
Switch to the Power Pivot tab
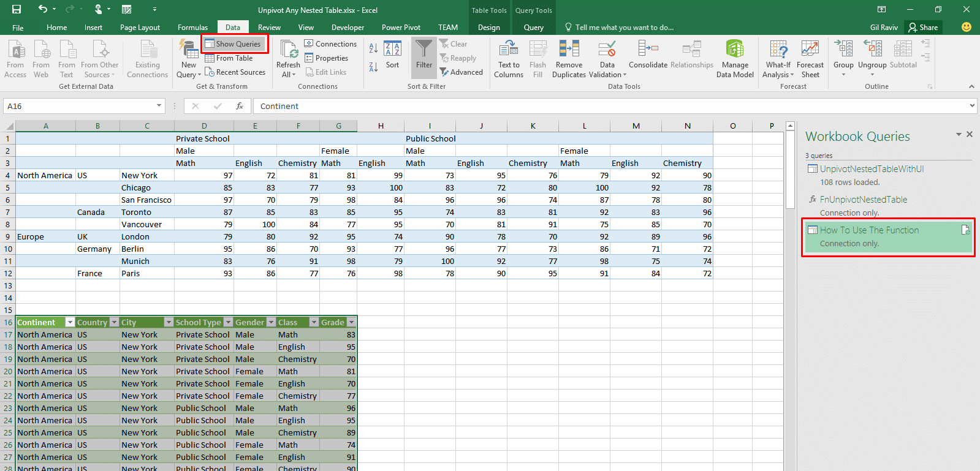[x=401, y=28]
